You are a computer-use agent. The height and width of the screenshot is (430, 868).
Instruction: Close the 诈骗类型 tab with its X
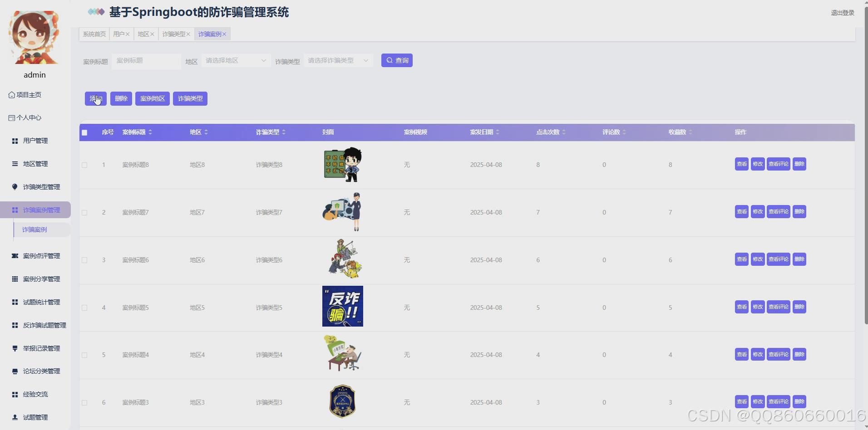pyautogui.click(x=188, y=34)
